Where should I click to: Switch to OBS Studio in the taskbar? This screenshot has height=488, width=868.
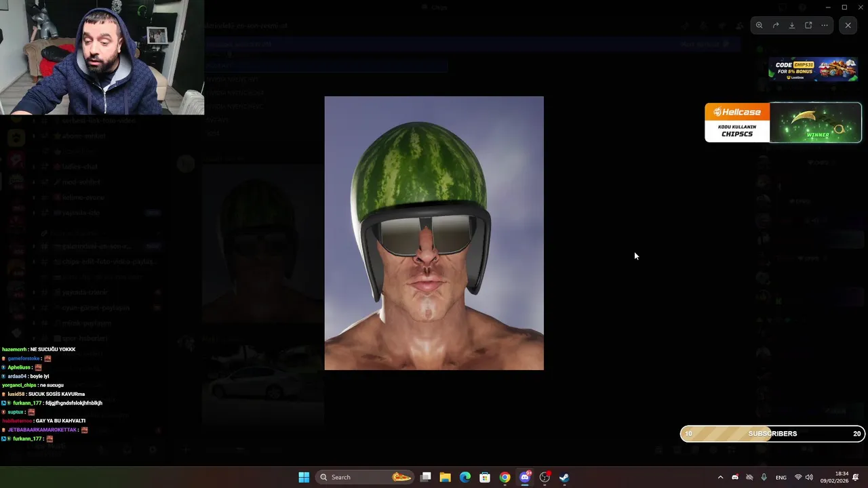coord(545,477)
